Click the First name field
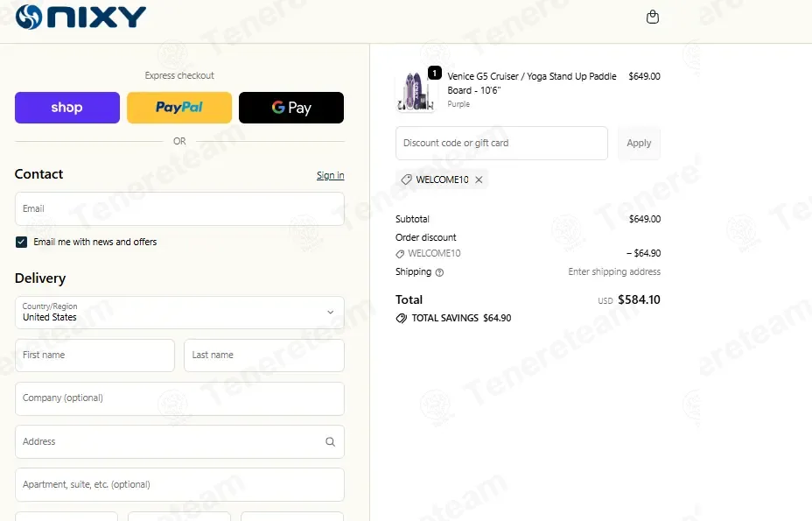 [x=94, y=356]
